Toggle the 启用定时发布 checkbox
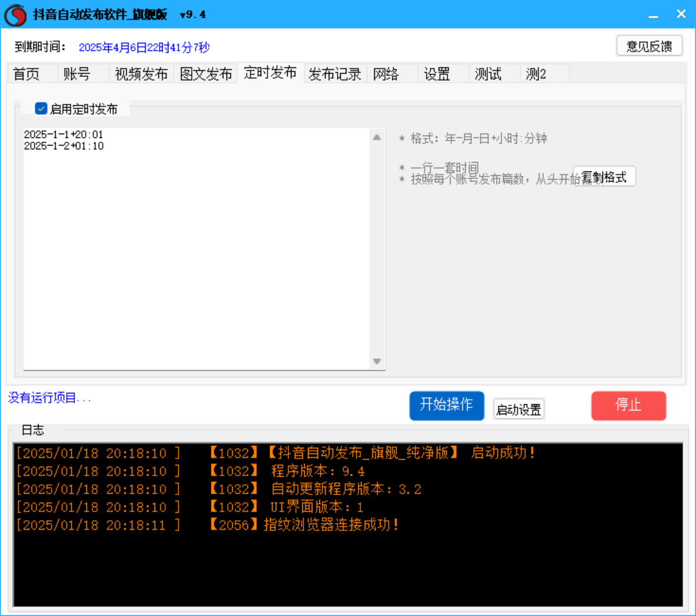The image size is (696, 616). tap(41, 108)
